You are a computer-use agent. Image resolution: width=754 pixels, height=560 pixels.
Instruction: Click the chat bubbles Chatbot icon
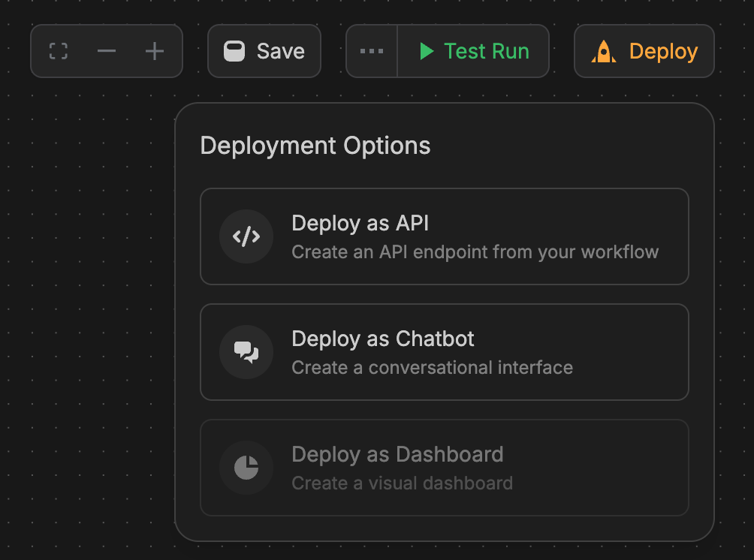coord(246,352)
